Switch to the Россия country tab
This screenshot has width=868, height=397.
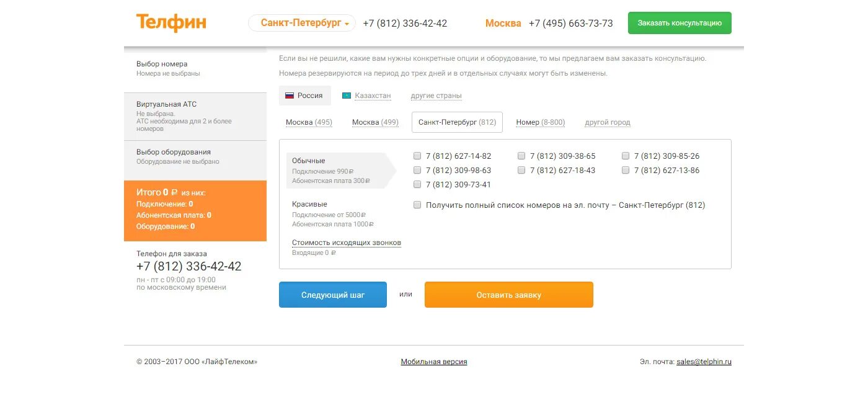point(305,96)
